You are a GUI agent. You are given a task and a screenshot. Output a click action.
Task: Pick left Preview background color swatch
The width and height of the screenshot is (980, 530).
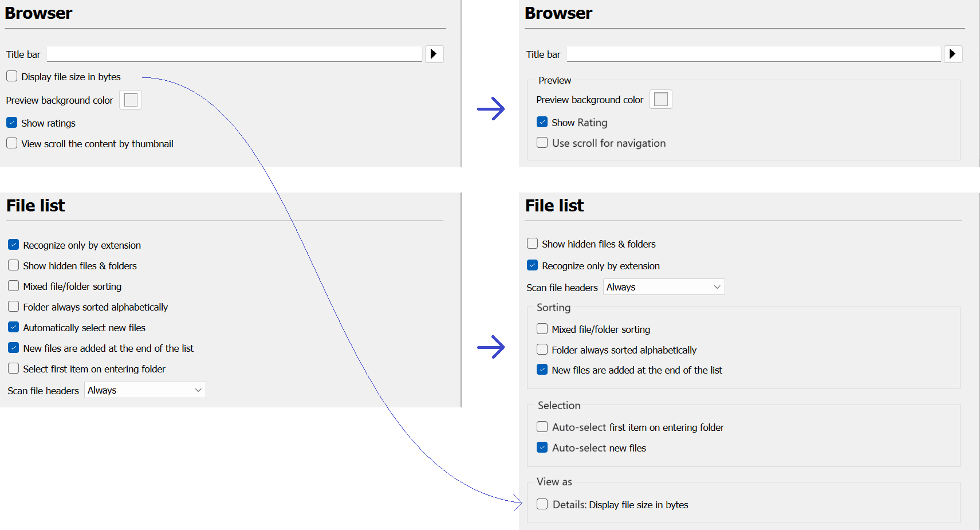click(131, 100)
